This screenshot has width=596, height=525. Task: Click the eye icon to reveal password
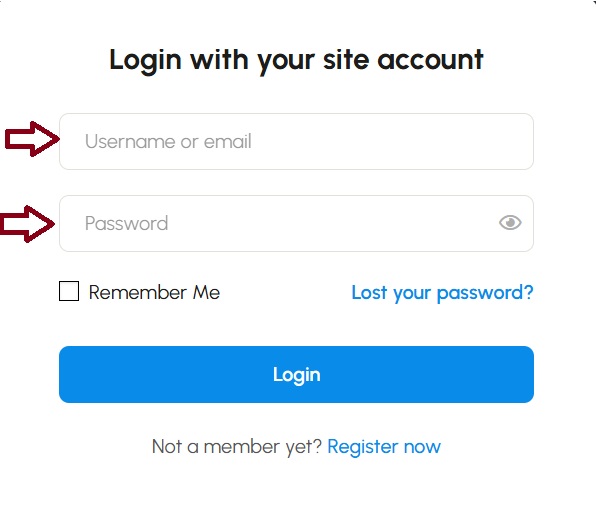pos(510,223)
